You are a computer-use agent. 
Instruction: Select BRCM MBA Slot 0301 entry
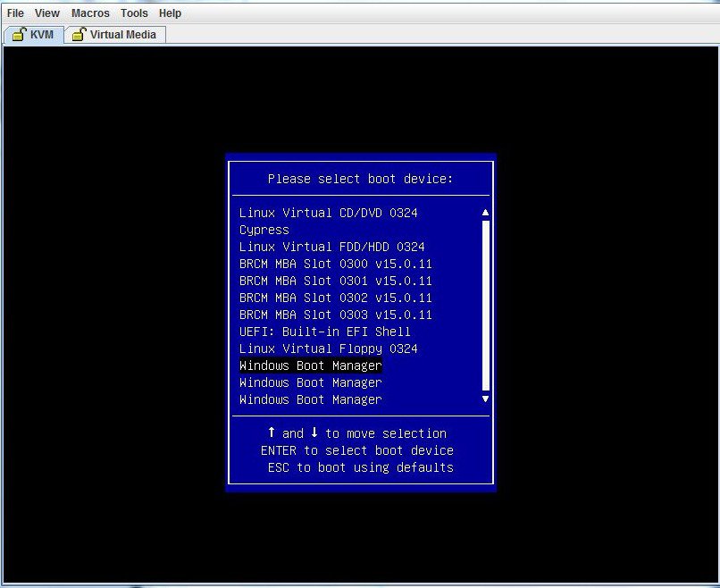336,281
